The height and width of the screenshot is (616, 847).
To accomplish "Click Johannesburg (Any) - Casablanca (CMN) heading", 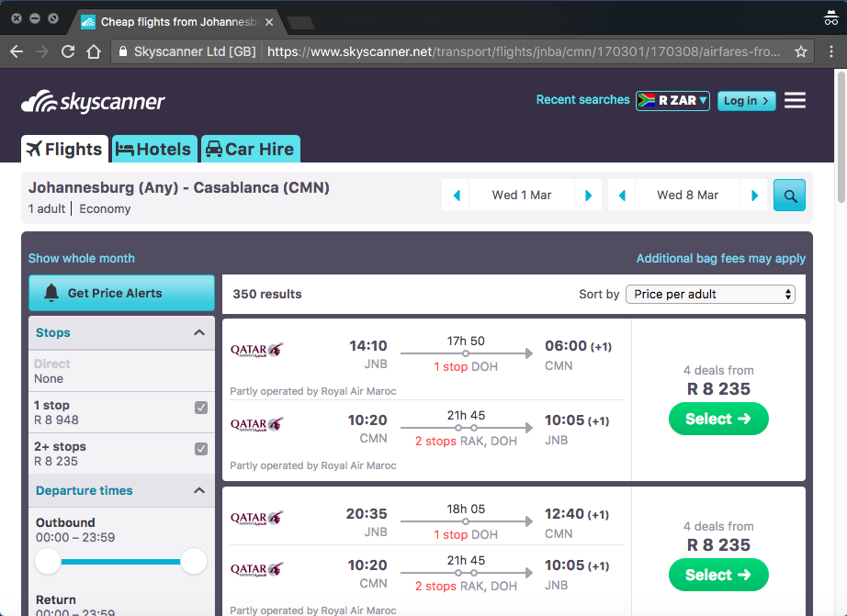I will [179, 188].
